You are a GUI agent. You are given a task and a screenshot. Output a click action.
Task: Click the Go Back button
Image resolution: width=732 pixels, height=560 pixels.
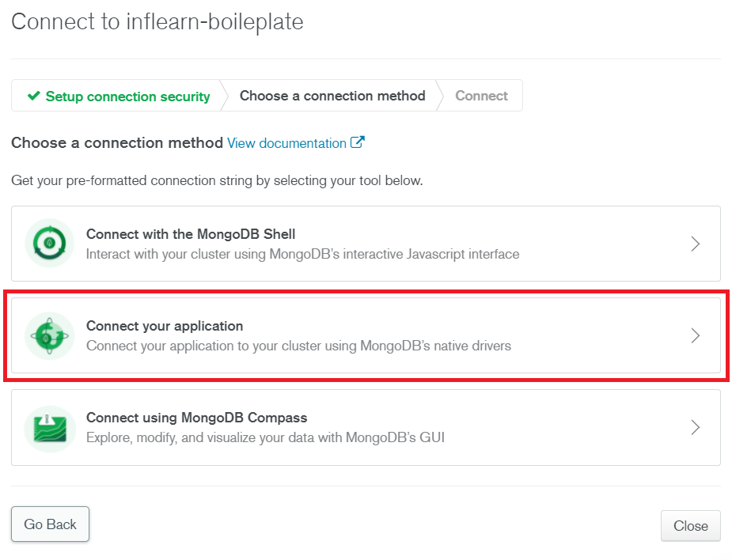[x=50, y=524]
